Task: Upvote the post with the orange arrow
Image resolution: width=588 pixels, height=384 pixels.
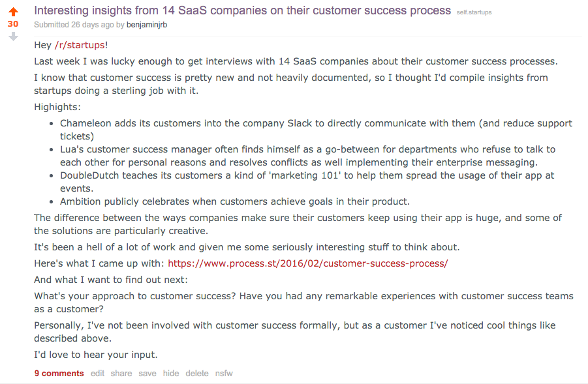Action: 13,12
